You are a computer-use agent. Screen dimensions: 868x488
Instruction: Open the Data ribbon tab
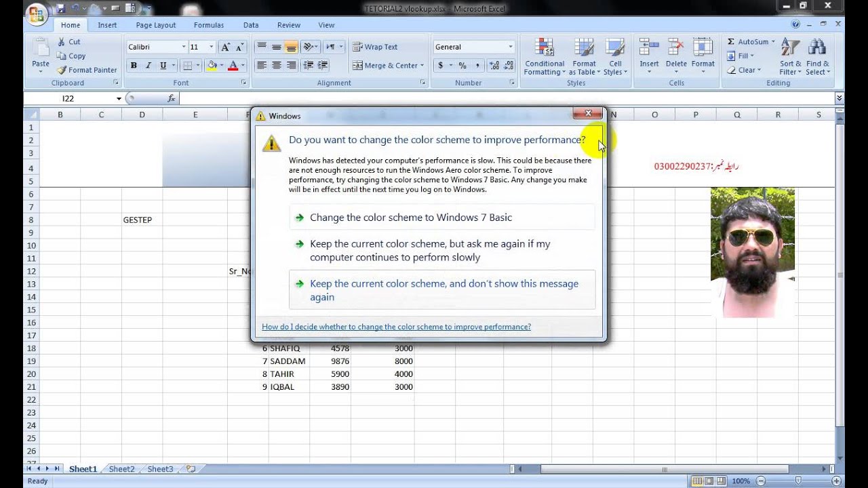251,25
